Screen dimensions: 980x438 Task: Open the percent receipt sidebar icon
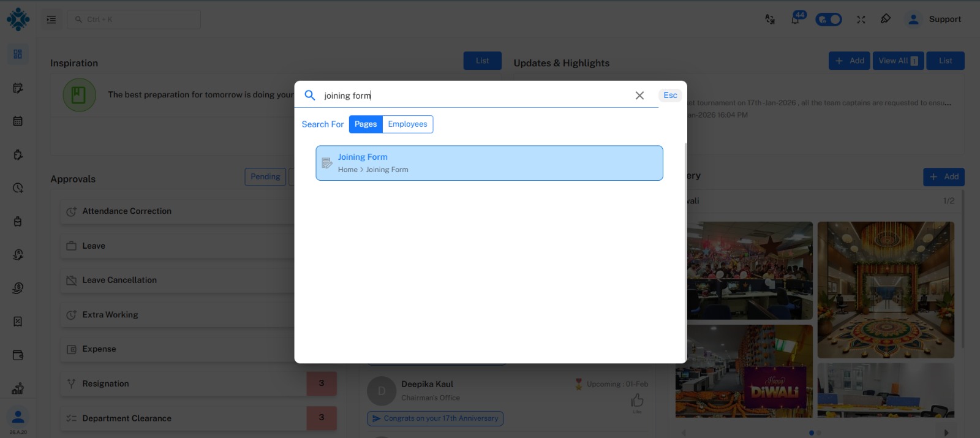point(18,321)
